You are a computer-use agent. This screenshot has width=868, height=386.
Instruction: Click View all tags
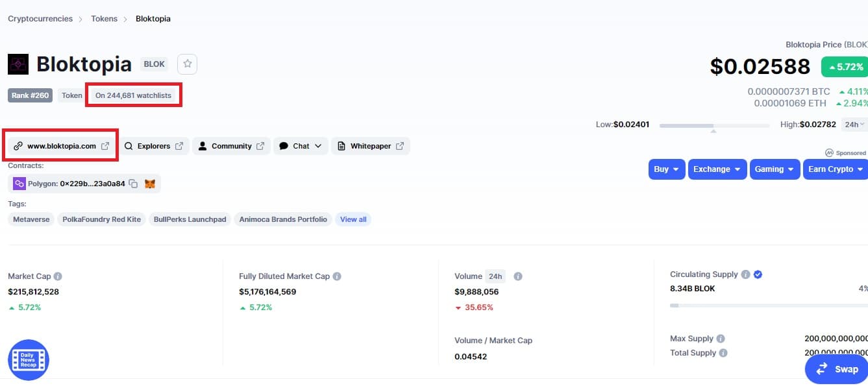pyautogui.click(x=353, y=219)
